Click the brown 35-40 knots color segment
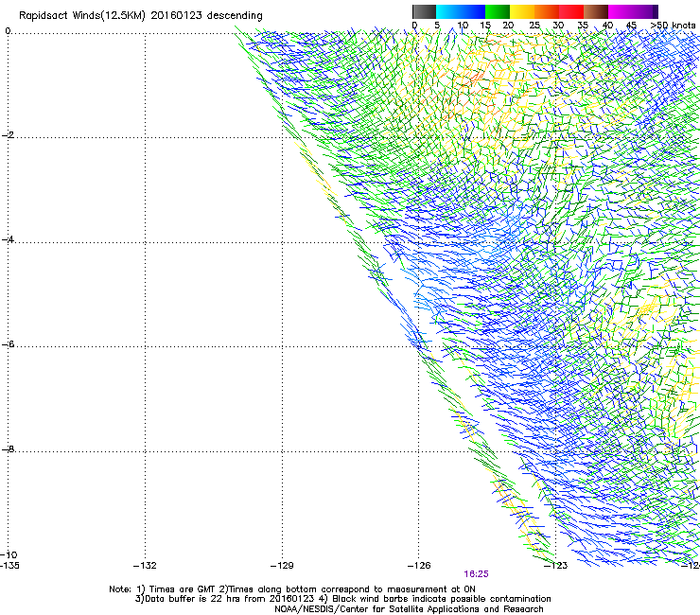Image resolution: width=700 pixels, height=615 pixels. point(596,11)
